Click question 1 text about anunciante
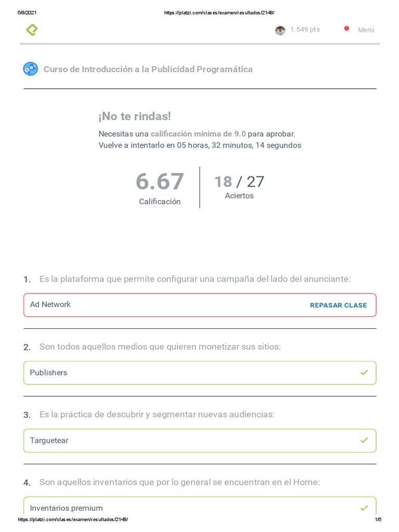 click(x=195, y=279)
